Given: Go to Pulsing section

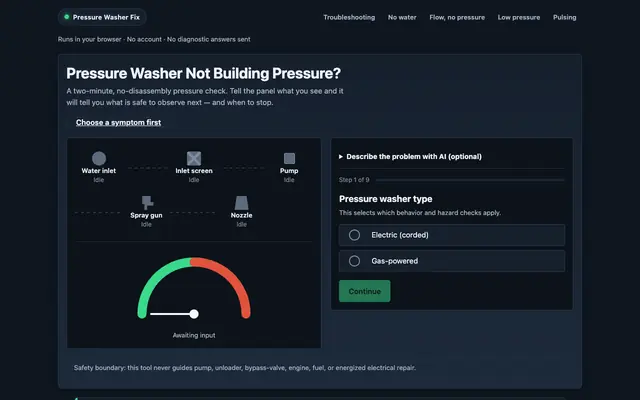Looking at the screenshot, I should click(x=564, y=17).
